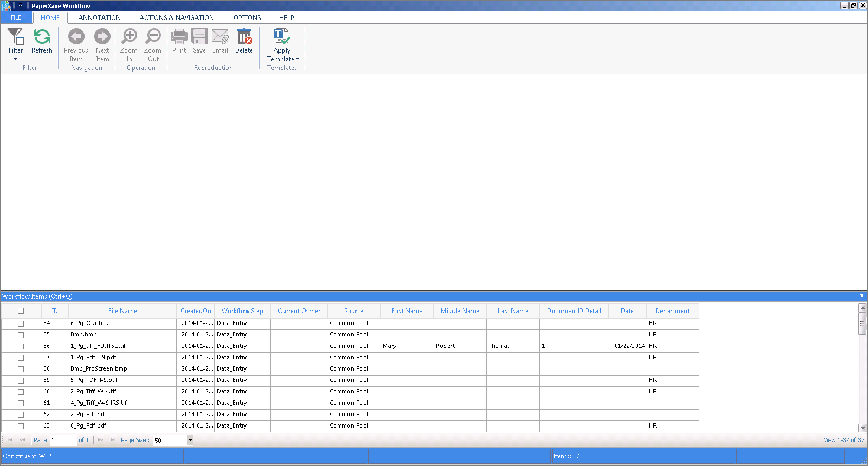
Task: Open quick access toolbar dropdown arrow
Action: [x=20, y=5]
